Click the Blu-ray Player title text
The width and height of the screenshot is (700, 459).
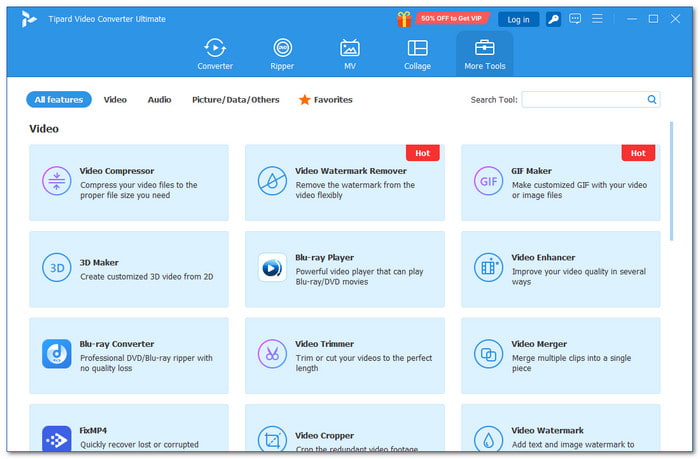(325, 257)
